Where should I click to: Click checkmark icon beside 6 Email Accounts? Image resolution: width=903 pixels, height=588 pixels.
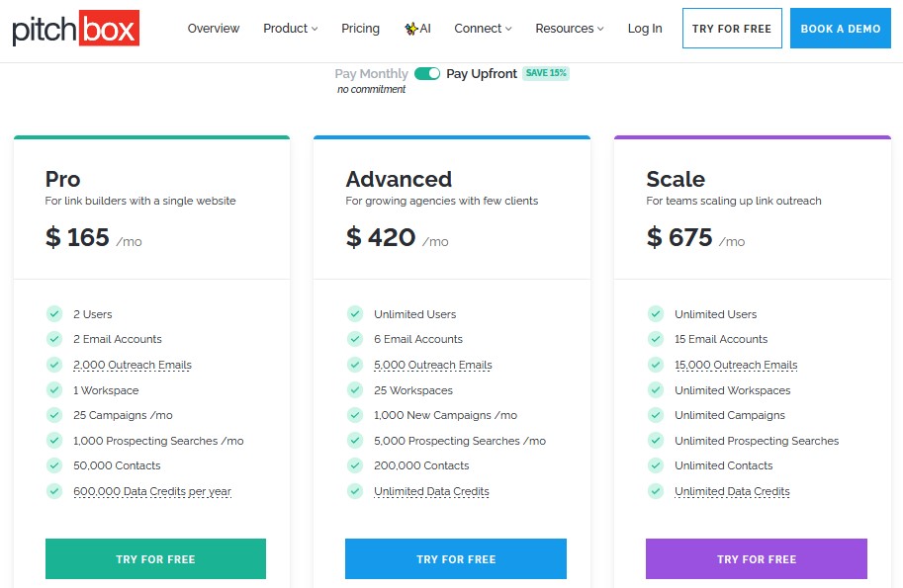tap(355, 339)
